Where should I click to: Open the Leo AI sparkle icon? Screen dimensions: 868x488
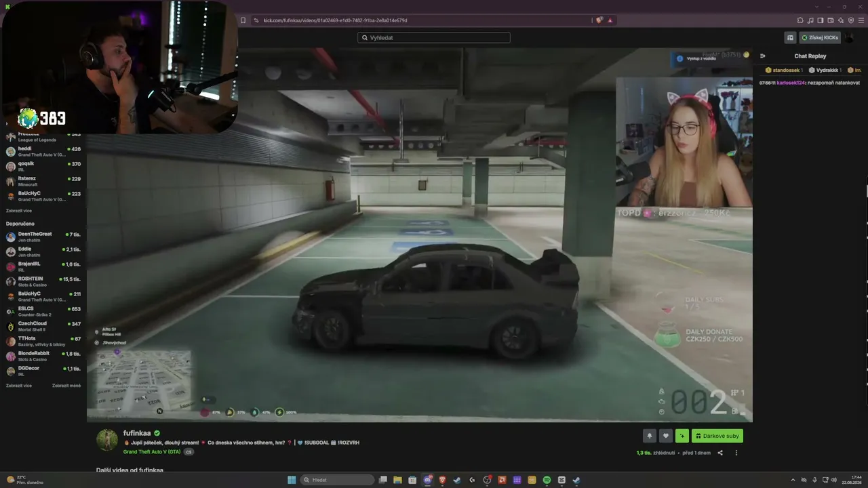(841, 20)
